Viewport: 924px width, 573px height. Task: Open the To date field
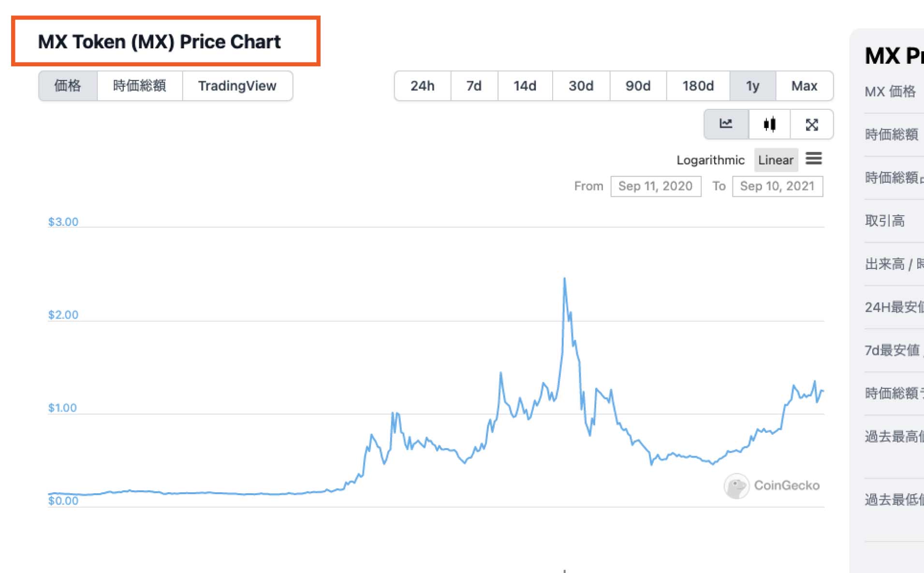coord(777,186)
